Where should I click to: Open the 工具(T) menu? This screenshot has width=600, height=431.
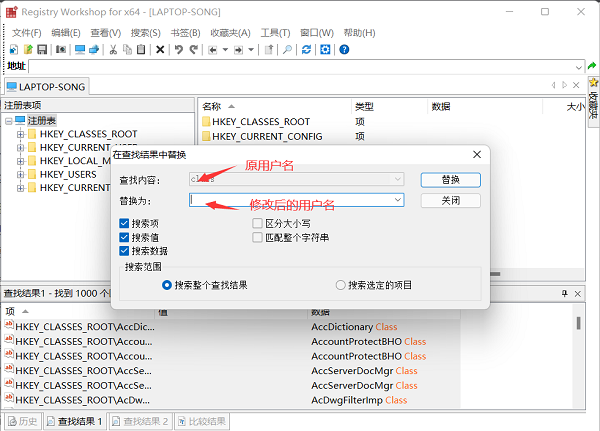tap(275, 33)
